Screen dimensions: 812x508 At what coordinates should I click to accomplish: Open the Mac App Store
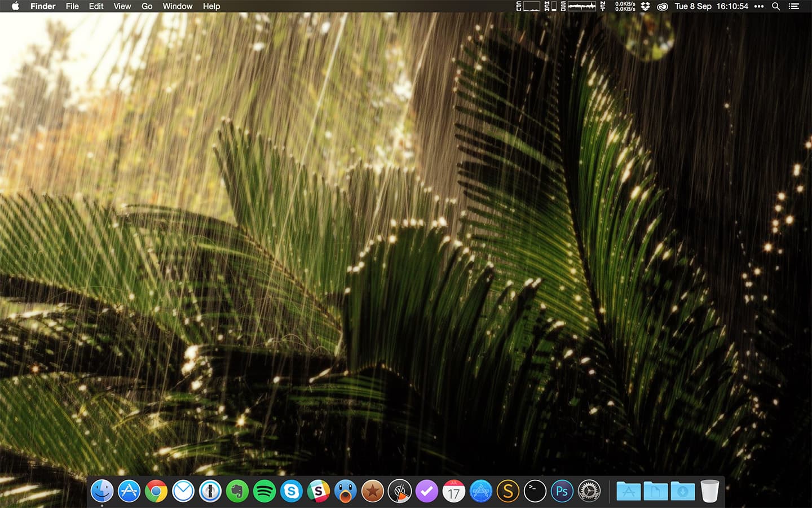coord(129,491)
